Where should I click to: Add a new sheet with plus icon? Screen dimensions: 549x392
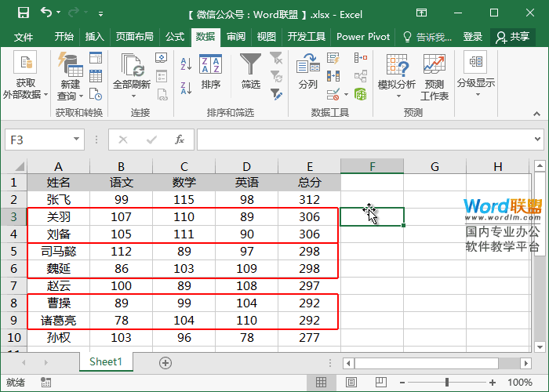tap(165, 362)
